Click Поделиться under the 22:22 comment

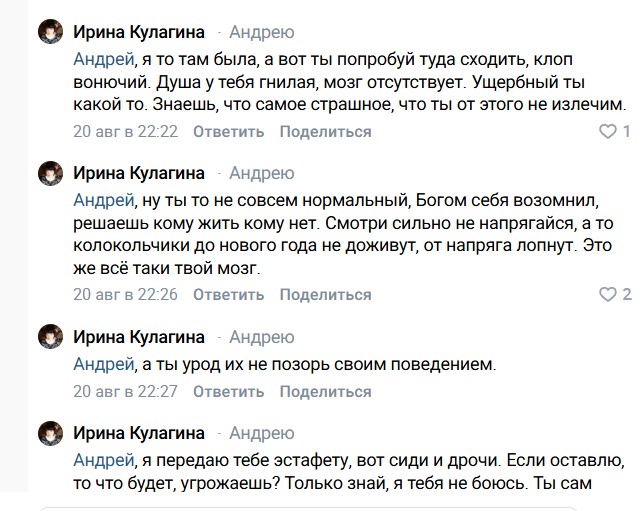click(326, 131)
